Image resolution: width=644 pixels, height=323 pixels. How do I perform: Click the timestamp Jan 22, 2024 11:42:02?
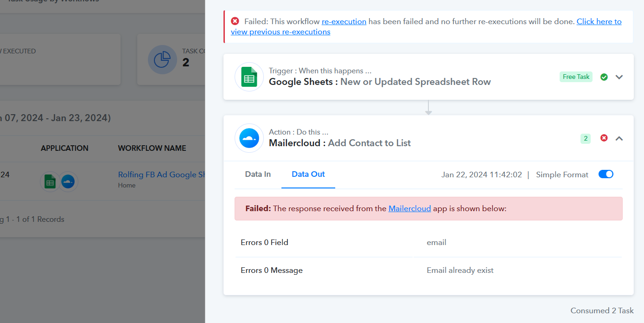click(x=482, y=174)
